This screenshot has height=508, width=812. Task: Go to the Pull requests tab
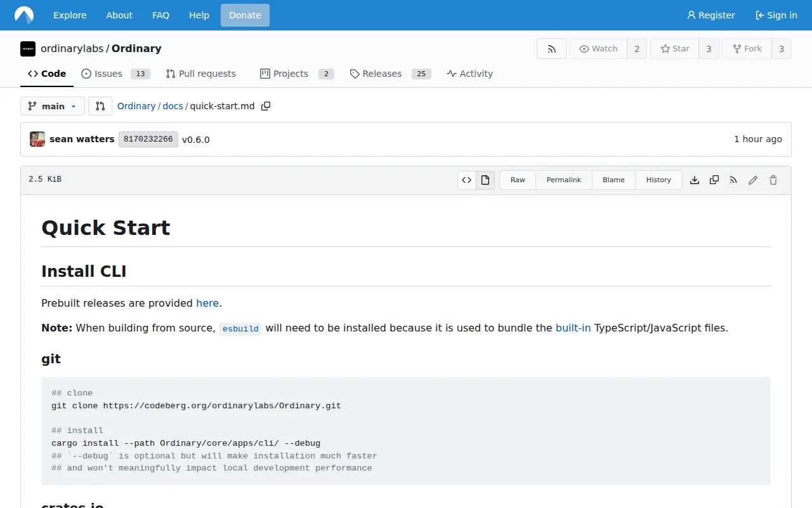click(x=200, y=74)
